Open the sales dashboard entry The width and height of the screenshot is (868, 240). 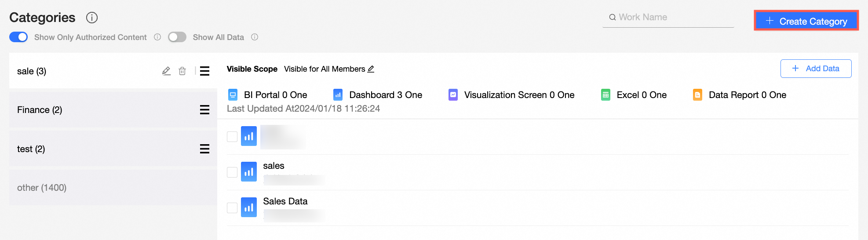[274, 166]
